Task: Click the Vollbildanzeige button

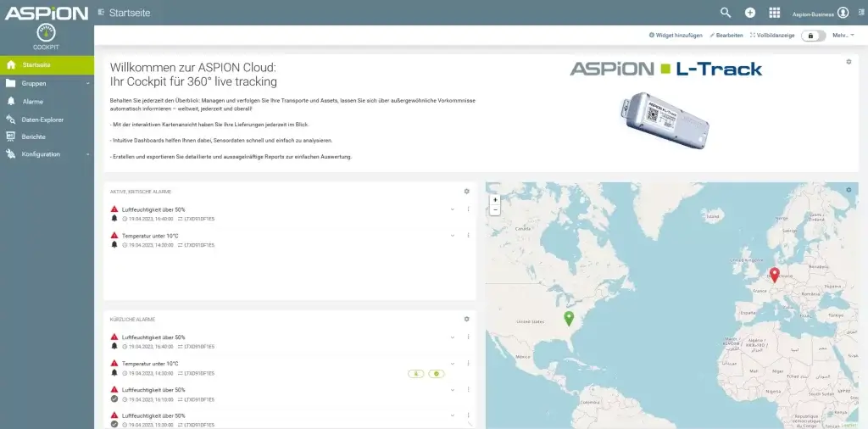Action: 772,36
